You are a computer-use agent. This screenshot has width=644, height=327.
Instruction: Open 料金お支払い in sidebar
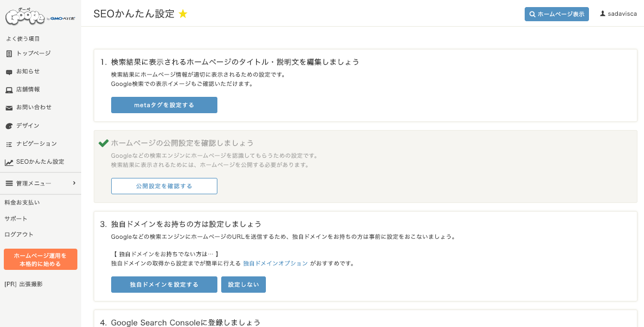click(22, 203)
